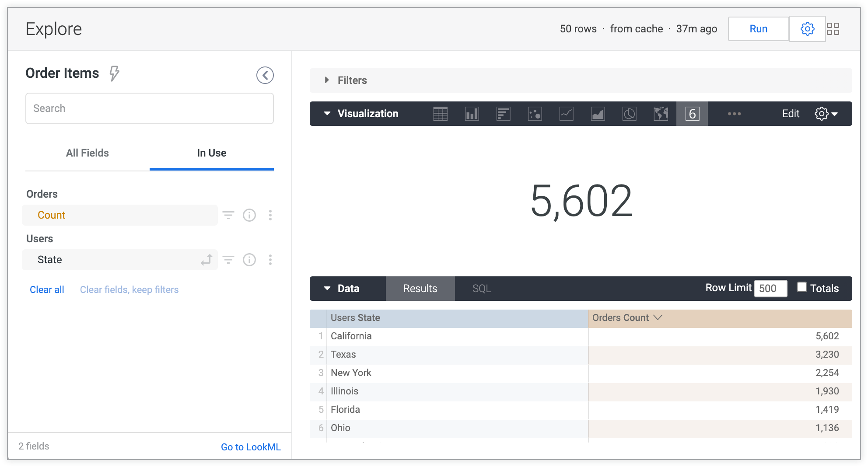Select the Table visualization type
Image resolution: width=868 pixels, height=467 pixels.
(x=441, y=114)
